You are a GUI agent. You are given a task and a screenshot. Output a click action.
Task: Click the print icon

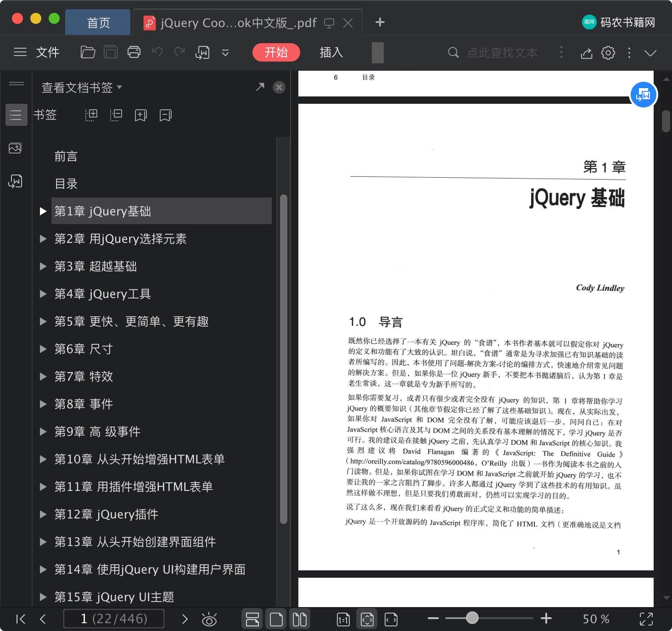134,52
